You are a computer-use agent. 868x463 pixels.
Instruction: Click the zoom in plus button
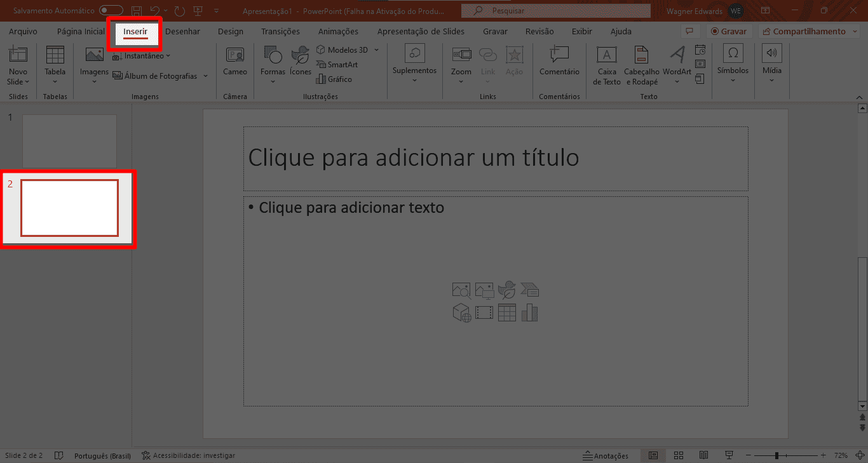pyautogui.click(x=824, y=455)
